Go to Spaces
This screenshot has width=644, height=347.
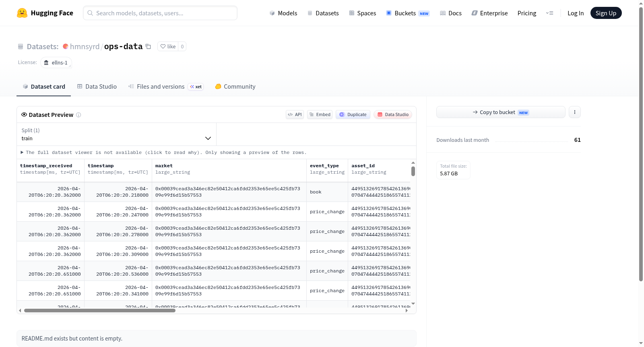point(362,13)
